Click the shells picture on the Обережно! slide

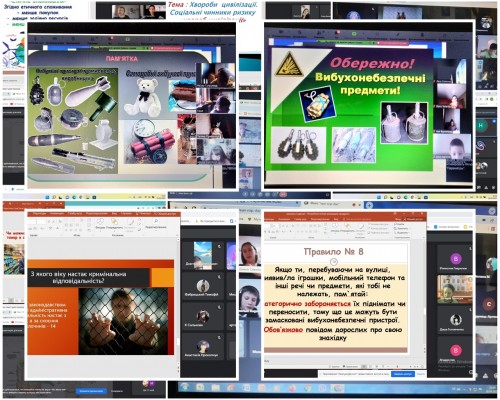coord(354,145)
